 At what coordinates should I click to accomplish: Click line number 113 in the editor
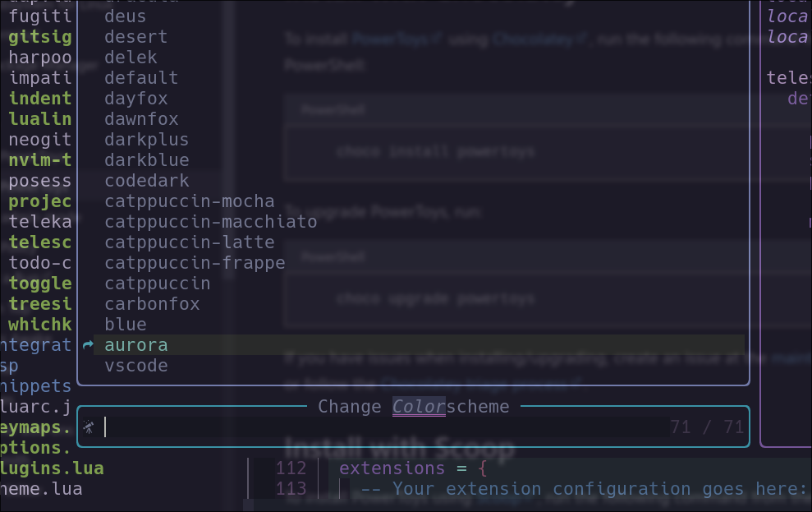[291, 489]
